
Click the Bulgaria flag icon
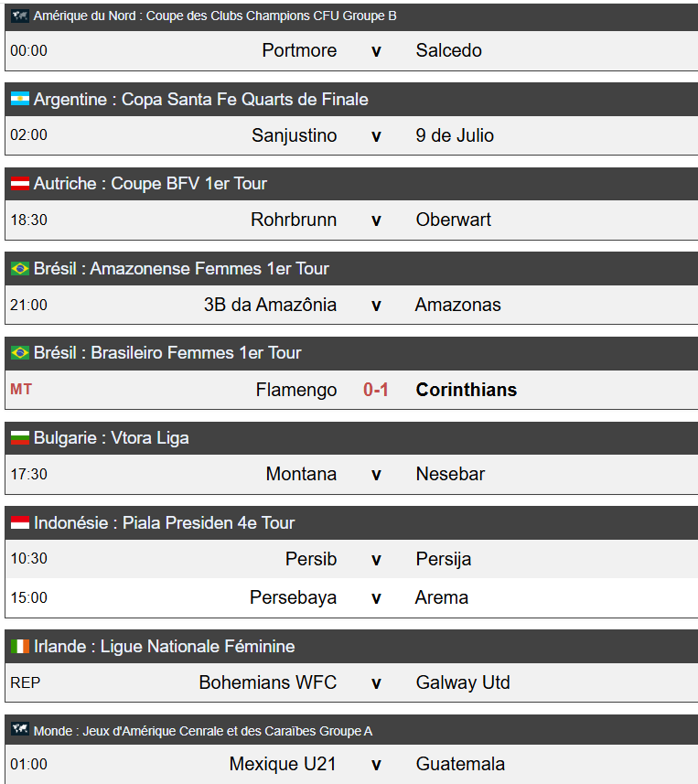click(x=20, y=438)
